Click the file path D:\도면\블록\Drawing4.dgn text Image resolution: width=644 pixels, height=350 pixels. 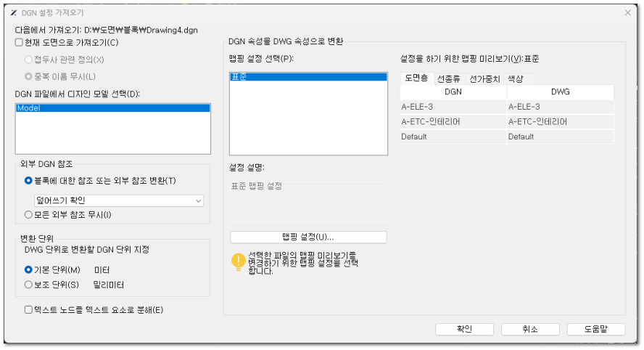click(x=141, y=30)
